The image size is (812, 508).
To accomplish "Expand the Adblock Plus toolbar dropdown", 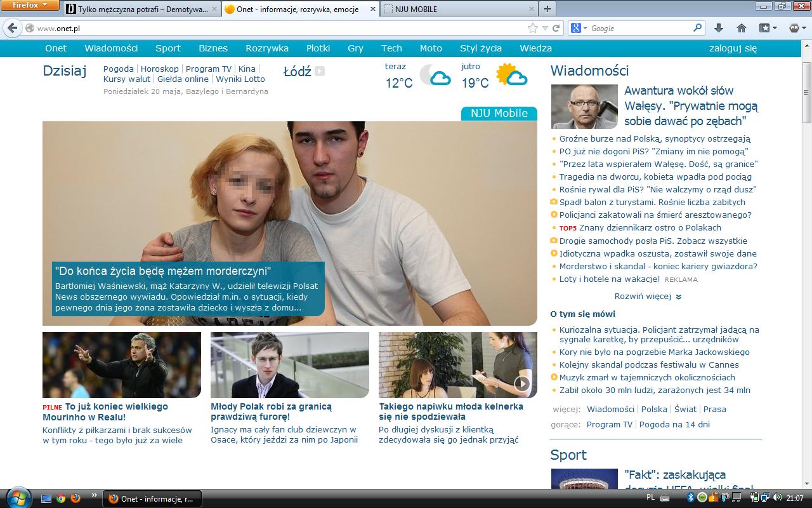I will coord(797,28).
